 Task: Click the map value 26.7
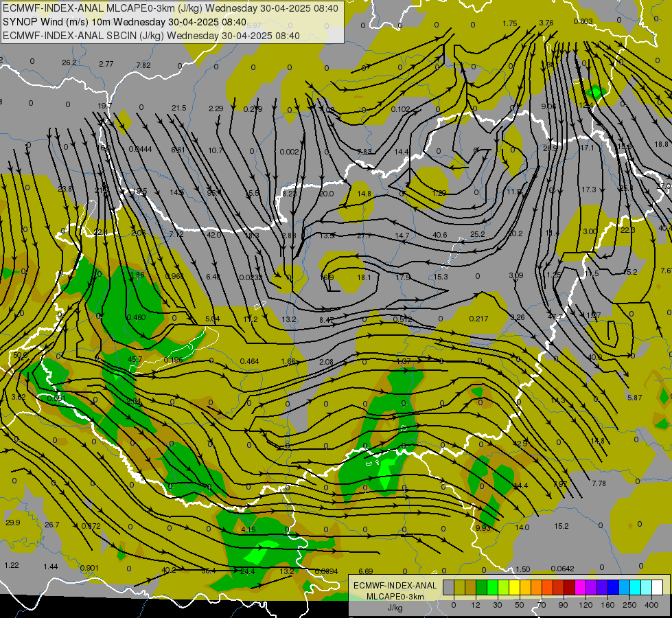(x=52, y=525)
